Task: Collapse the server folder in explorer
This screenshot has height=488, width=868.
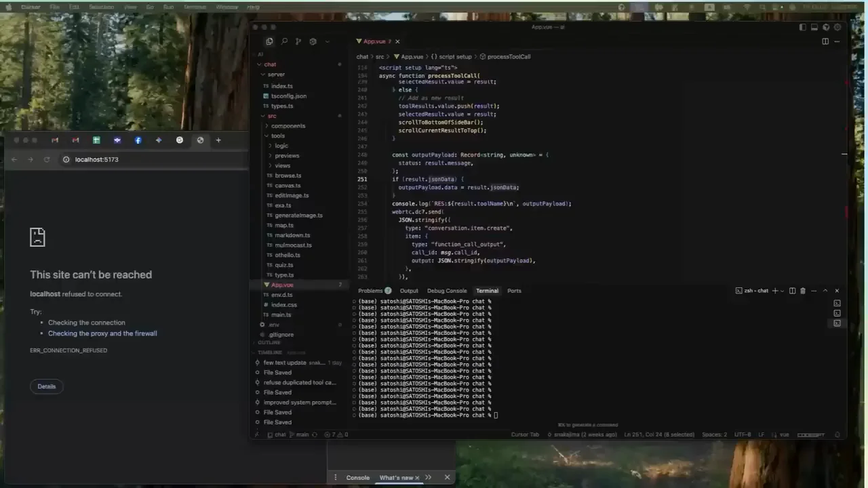Action: point(276,75)
